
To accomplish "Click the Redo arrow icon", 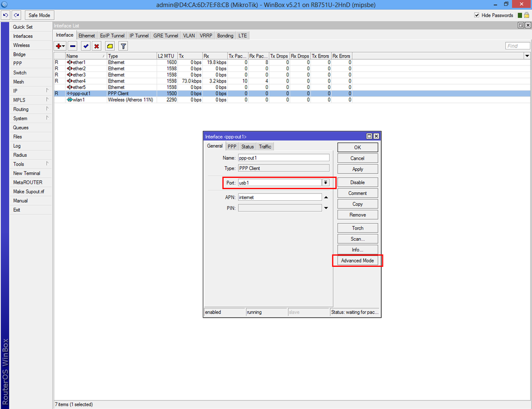I will tap(17, 15).
